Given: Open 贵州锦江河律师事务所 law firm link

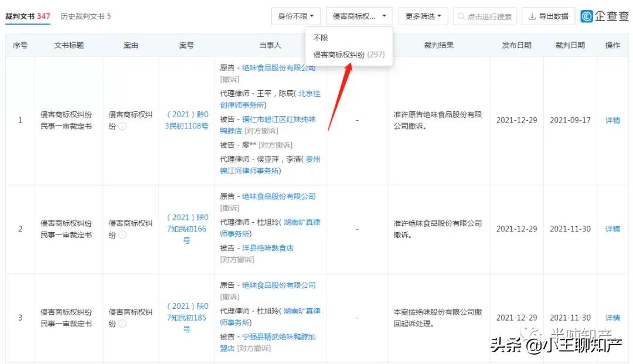Looking at the screenshot, I should click(x=270, y=165).
